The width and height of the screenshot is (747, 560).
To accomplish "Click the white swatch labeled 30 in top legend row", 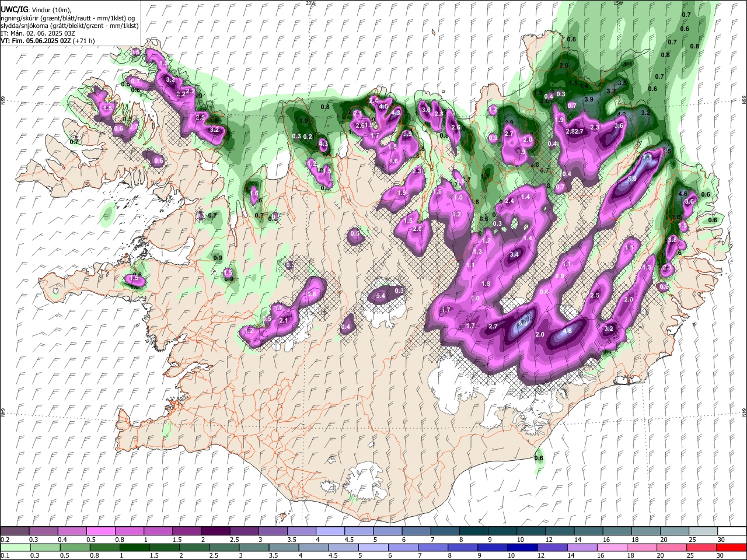I will (x=732, y=531).
